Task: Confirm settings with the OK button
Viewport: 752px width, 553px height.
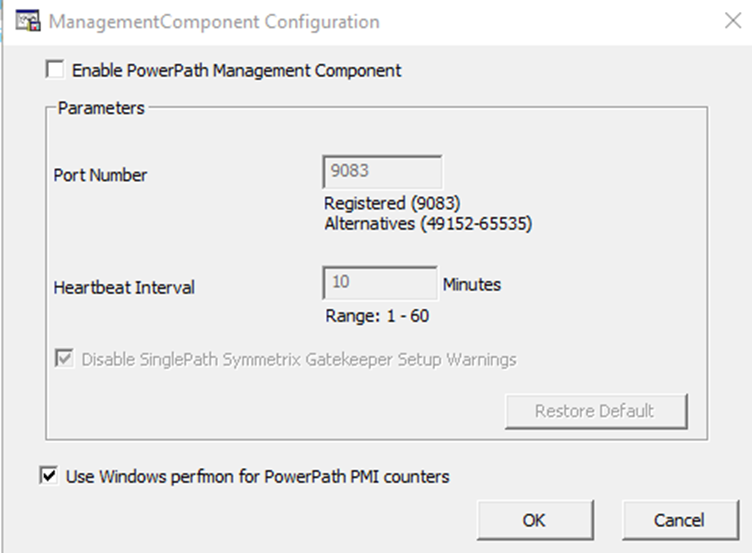Action: (x=535, y=520)
